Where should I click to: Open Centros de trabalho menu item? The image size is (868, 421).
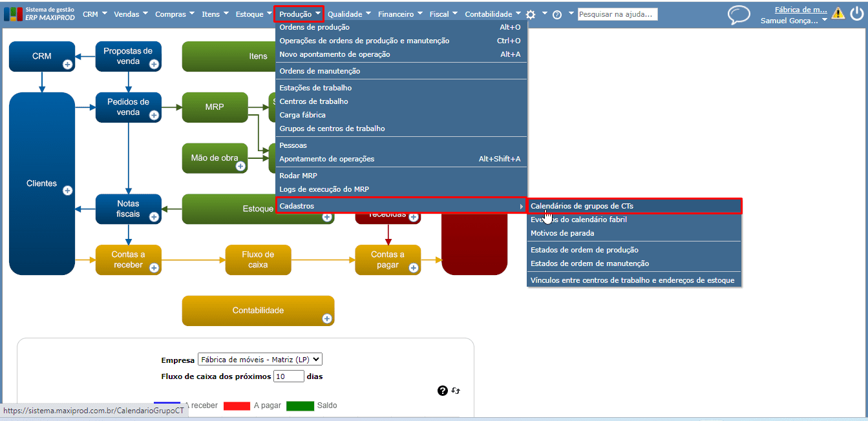point(401,101)
